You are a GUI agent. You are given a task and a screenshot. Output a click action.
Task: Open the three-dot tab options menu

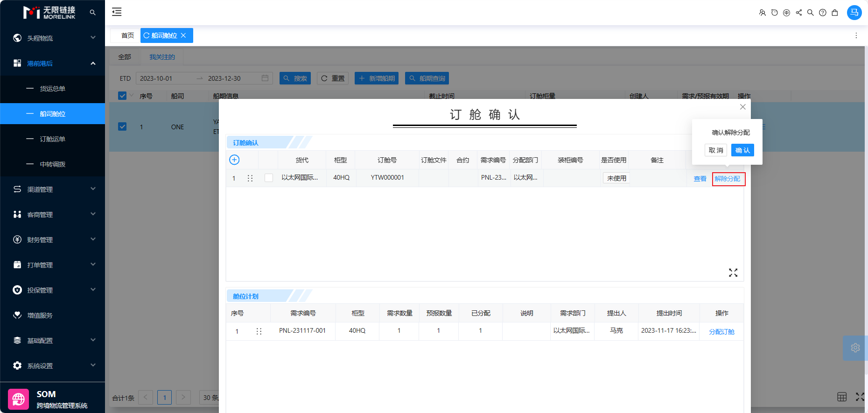click(x=856, y=35)
